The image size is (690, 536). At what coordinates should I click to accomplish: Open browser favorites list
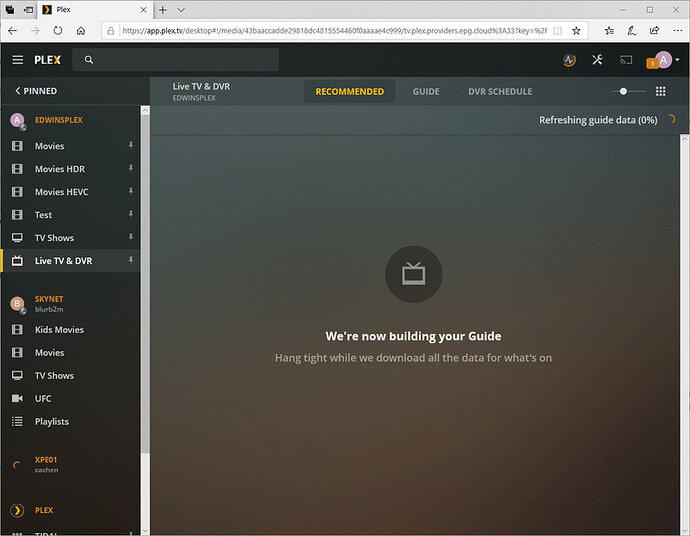[609, 30]
